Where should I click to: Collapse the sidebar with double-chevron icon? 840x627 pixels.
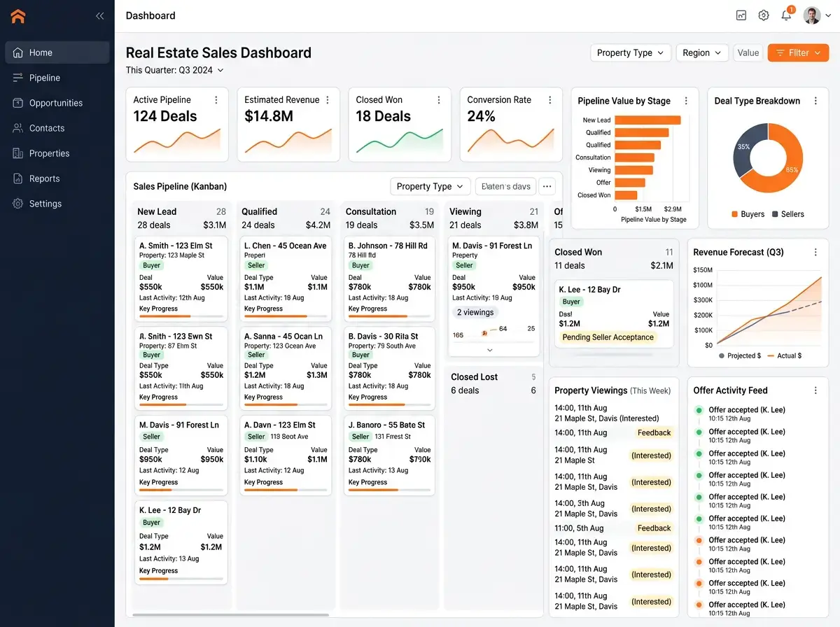point(99,15)
